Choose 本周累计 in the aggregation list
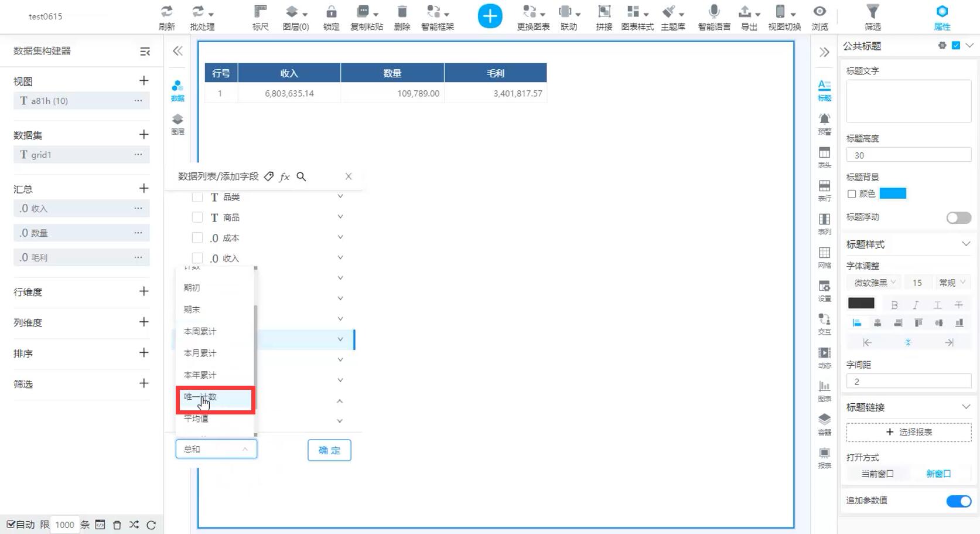This screenshot has height=534, width=980. [x=215, y=331]
